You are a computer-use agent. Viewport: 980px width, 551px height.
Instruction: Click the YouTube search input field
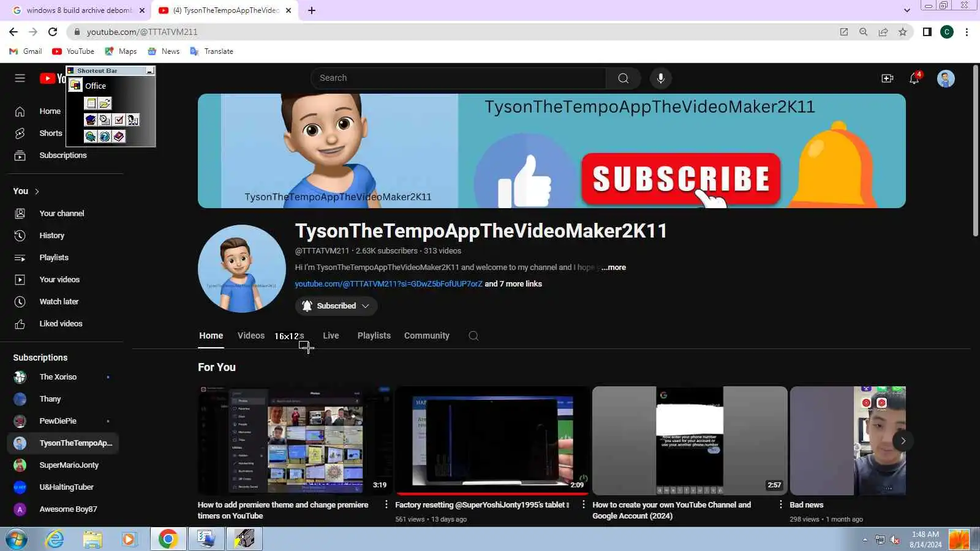[459, 78]
